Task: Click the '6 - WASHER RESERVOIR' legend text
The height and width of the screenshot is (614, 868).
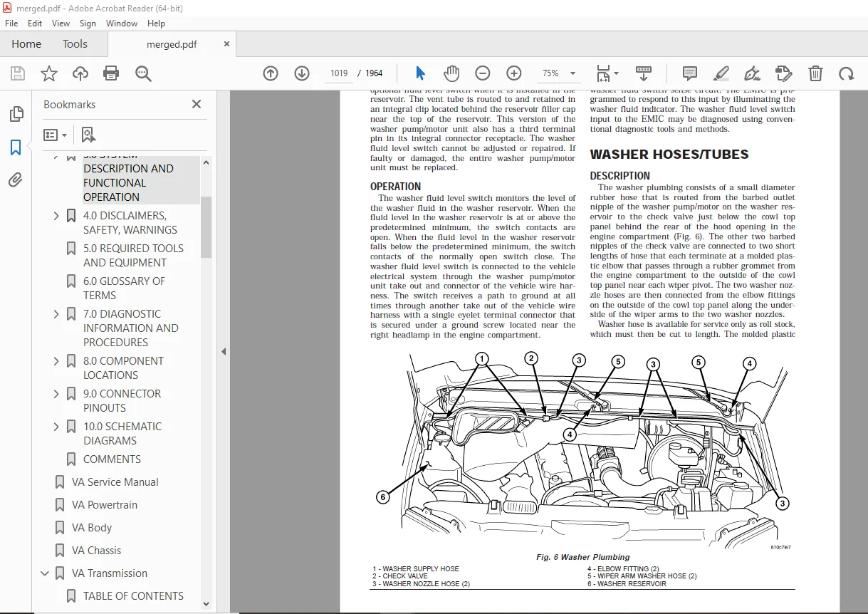Action: click(x=627, y=584)
